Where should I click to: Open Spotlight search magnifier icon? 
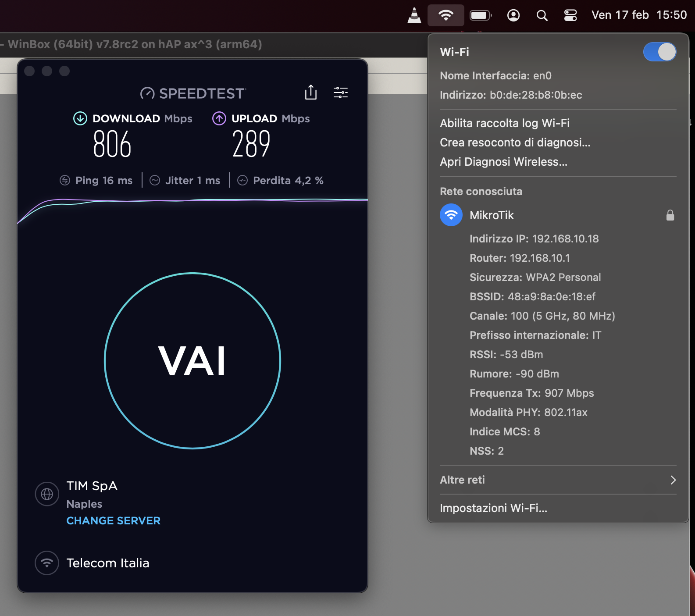click(542, 15)
